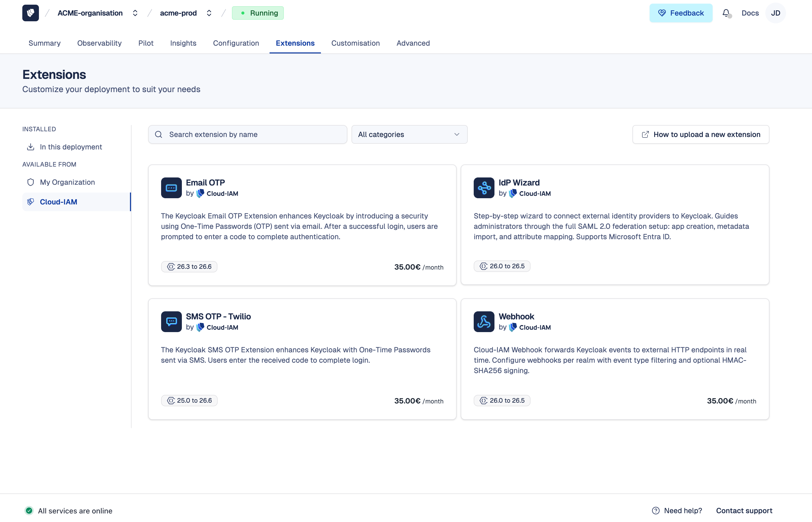The image size is (812, 522).
Task: Select Cloud-IAM in sidebar
Action: (x=77, y=202)
